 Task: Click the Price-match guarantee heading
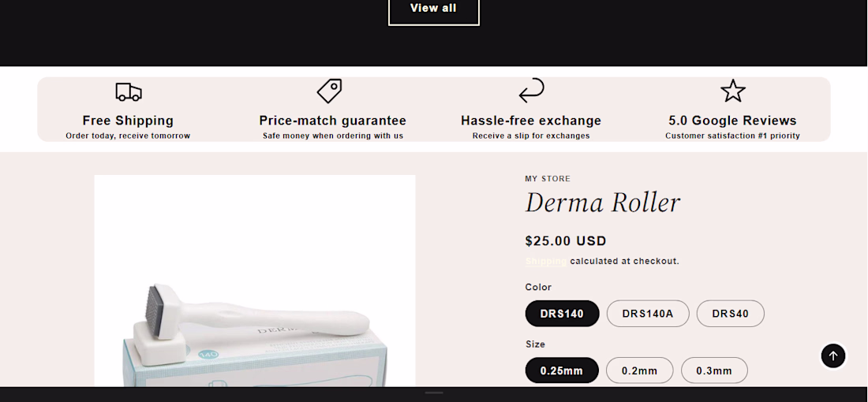332,121
